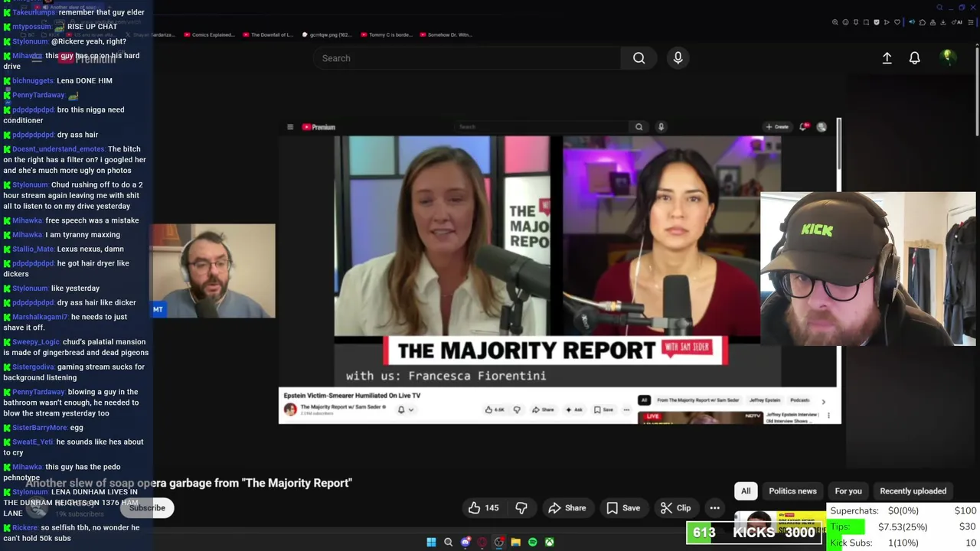Viewport: 980px width, 551px height.
Task: Activate voice search microphone icon
Action: [x=678, y=58]
